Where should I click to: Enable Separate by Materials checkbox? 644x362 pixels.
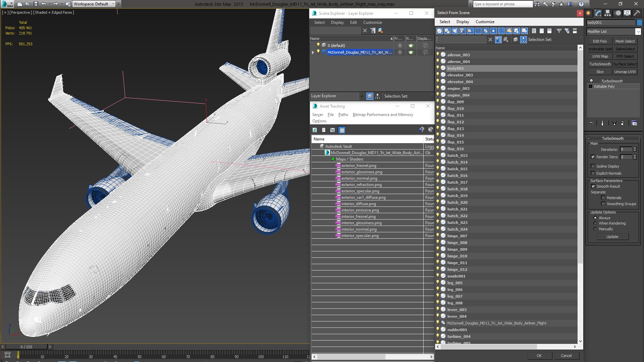click(x=603, y=198)
